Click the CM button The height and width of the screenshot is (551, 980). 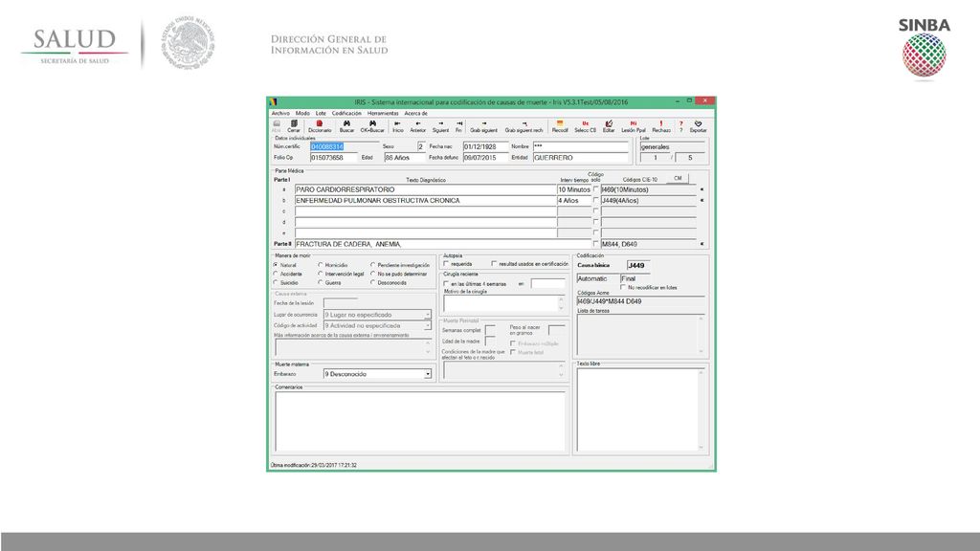click(x=679, y=179)
